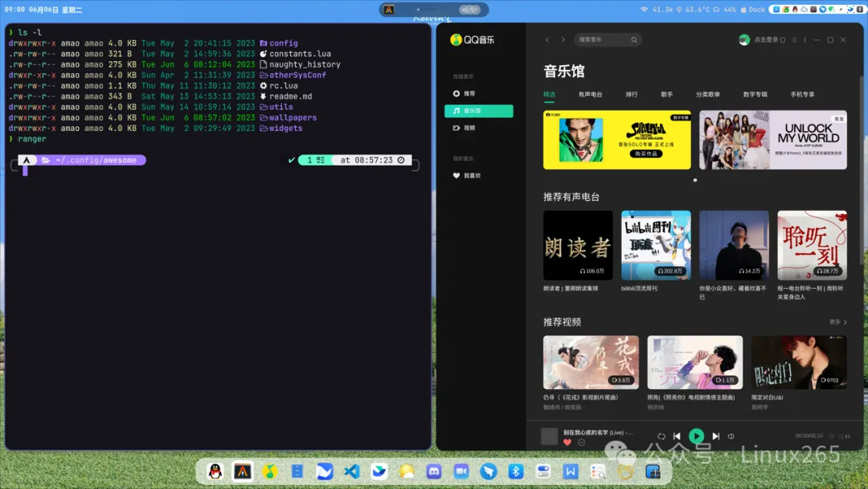Select 音乐馆 in the sidebar
Screen dimensions: 868x489
(x=479, y=111)
